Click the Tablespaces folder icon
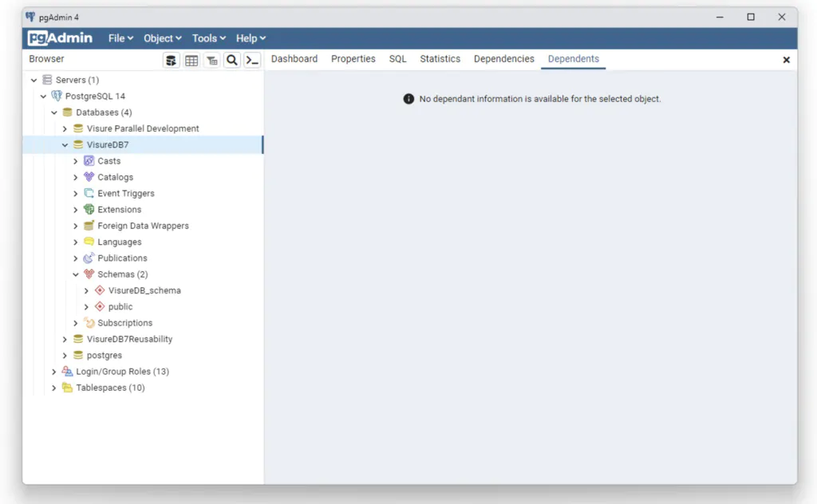This screenshot has width=817, height=504. point(67,388)
